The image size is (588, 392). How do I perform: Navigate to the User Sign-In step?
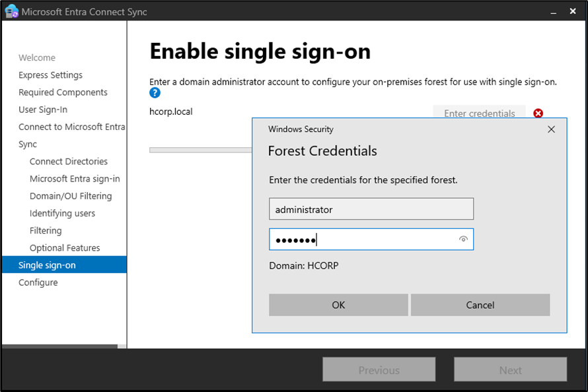pos(43,110)
